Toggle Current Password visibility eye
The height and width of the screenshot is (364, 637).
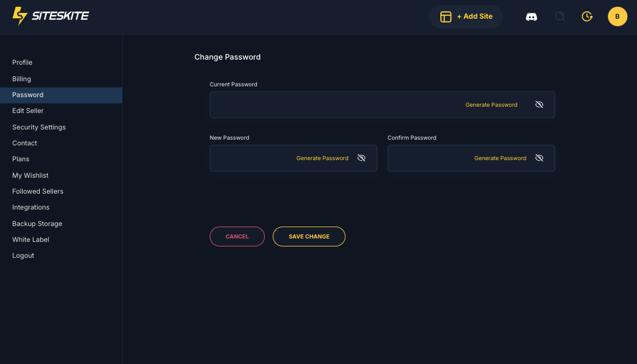[x=539, y=105]
